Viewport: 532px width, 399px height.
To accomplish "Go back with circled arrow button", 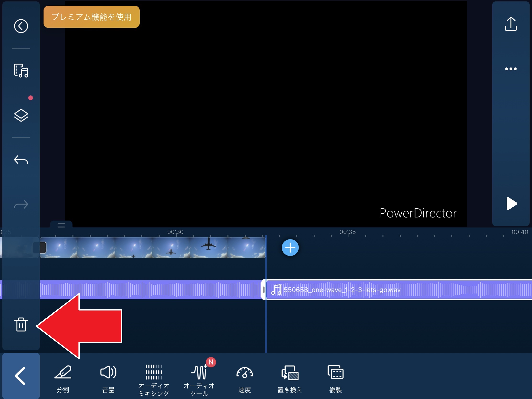I will click(x=21, y=26).
